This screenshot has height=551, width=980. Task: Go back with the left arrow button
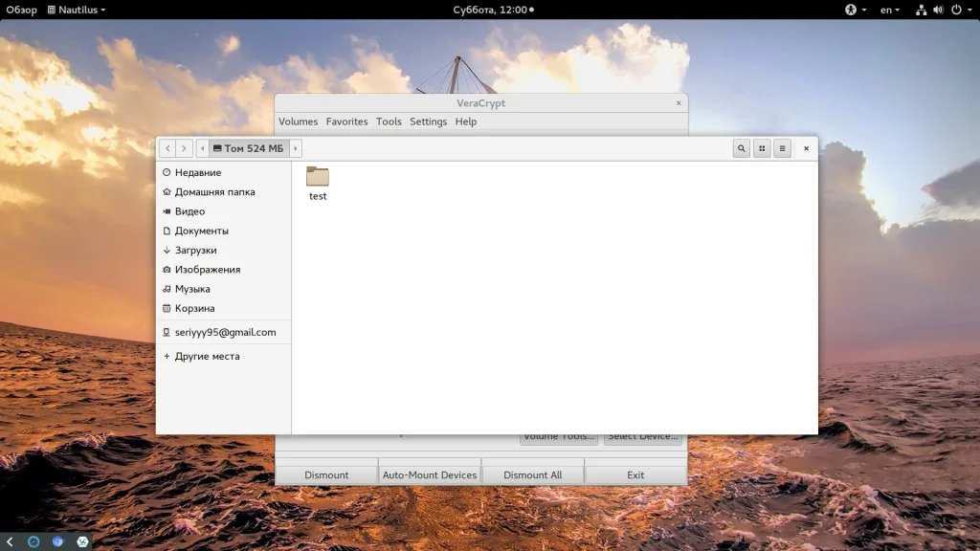tap(167, 148)
